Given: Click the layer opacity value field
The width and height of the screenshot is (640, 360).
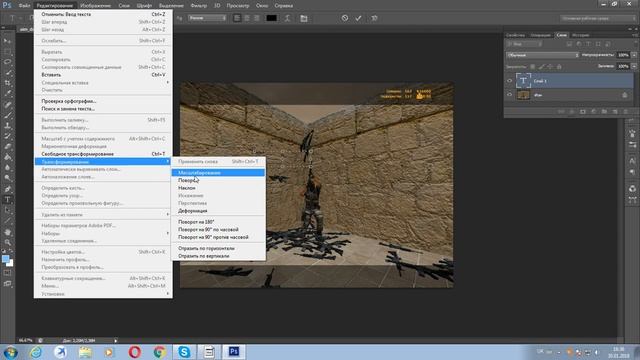Looking at the screenshot, I should coord(623,55).
